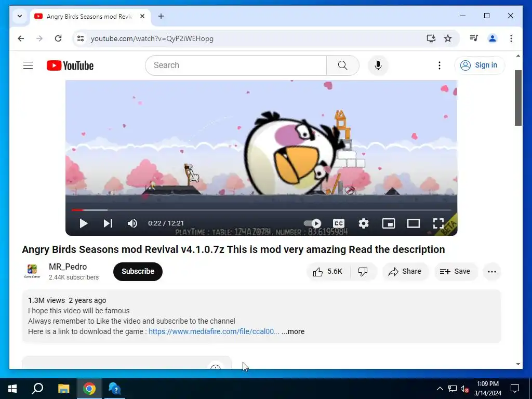Open the mediafire download link
532x399 pixels.
pos(214,331)
